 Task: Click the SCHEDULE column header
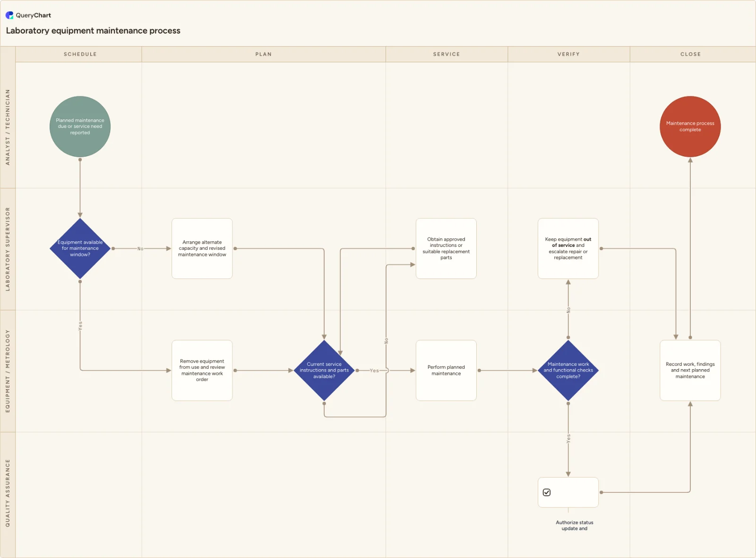coord(79,54)
